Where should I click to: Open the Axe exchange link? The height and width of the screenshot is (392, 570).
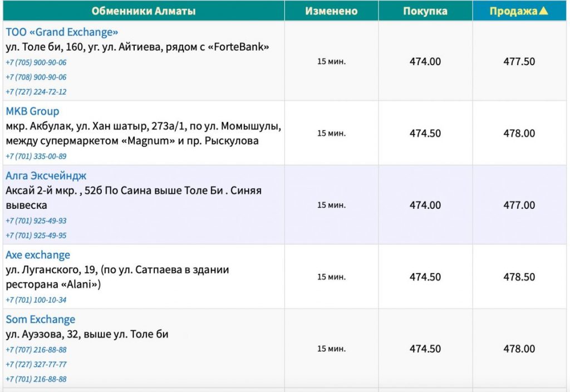(x=38, y=255)
